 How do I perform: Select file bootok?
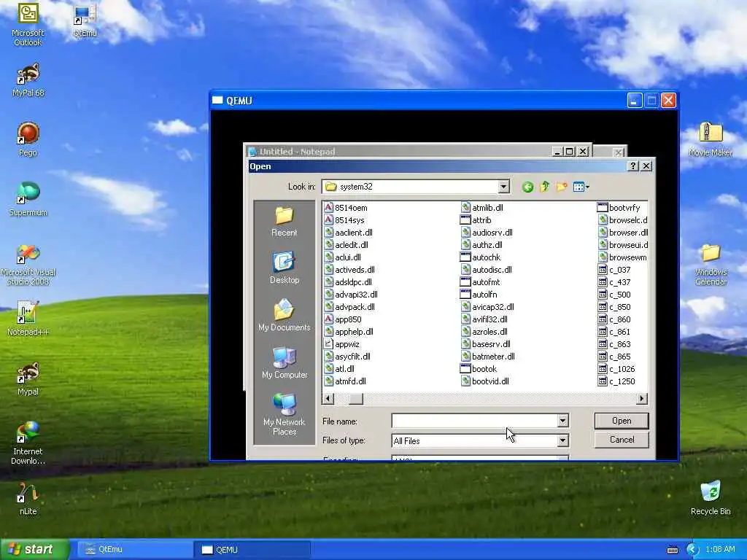pos(479,368)
